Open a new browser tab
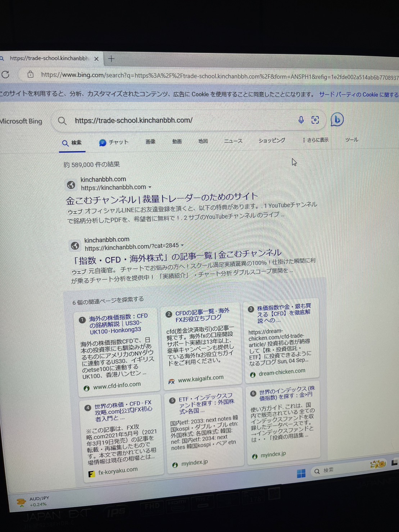The height and width of the screenshot is (532, 399). pyautogui.click(x=111, y=59)
